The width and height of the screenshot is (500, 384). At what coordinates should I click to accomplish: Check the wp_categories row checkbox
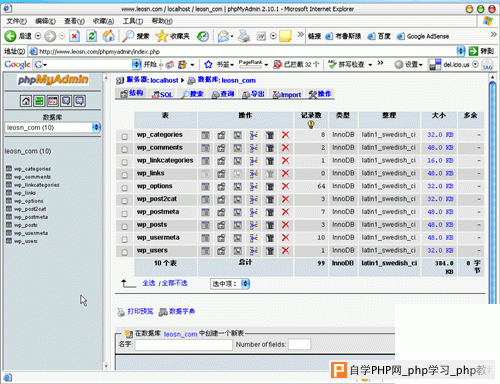125,136
